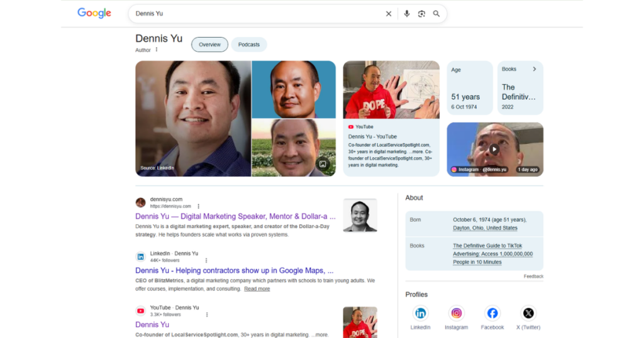This screenshot has width=644, height=338.
Task: Start voice search with microphone icon
Action: pos(407,14)
